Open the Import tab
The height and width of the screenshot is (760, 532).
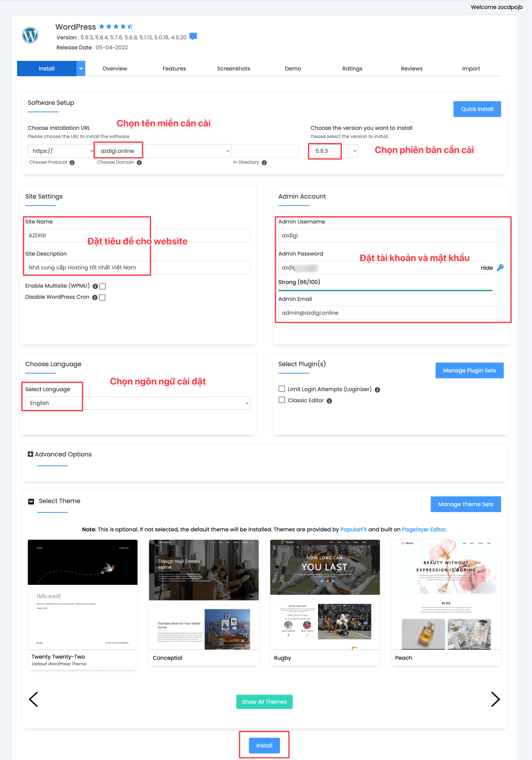(x=471, y=69)
